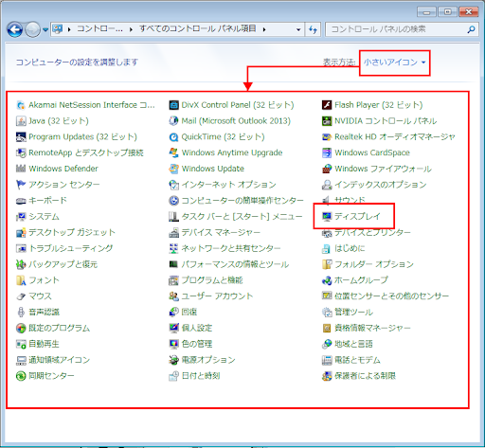This screenshot has width=485, height=448.
Task: Open Realtek HD オーディオマネージャ link
Action: click(x=395, y=136)
